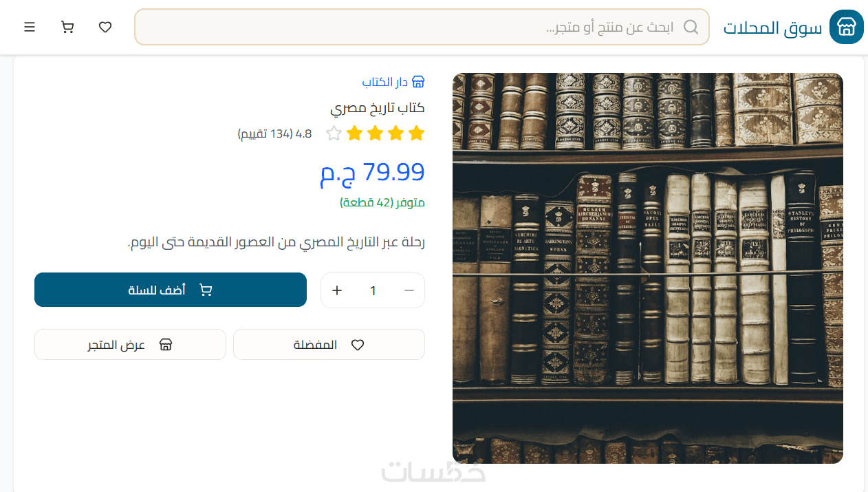The height and width of the screenshot is (492, 868).
Task: Click the search magnifier icon
Action: (691, 27)
